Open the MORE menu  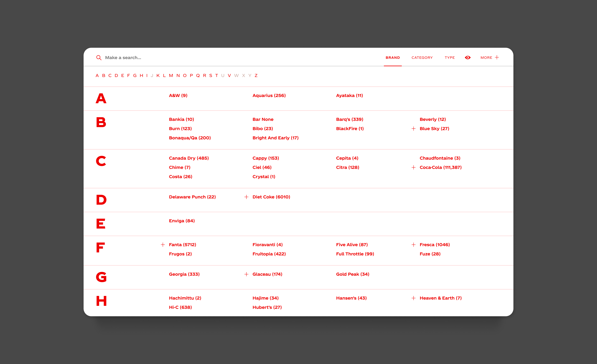(486, 58)
